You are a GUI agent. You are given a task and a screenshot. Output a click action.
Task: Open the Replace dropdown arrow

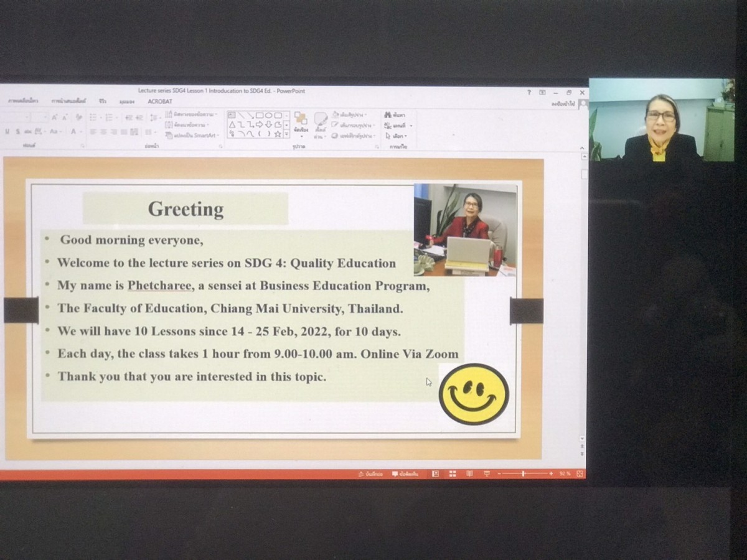pyautogui.click(x=411, y=125)
